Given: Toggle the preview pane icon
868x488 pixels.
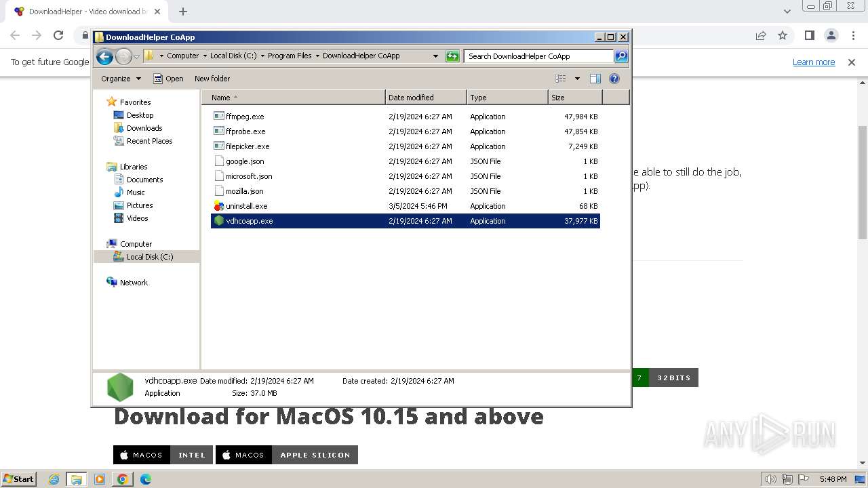Looking at the screenshot, I should (595, 79).
